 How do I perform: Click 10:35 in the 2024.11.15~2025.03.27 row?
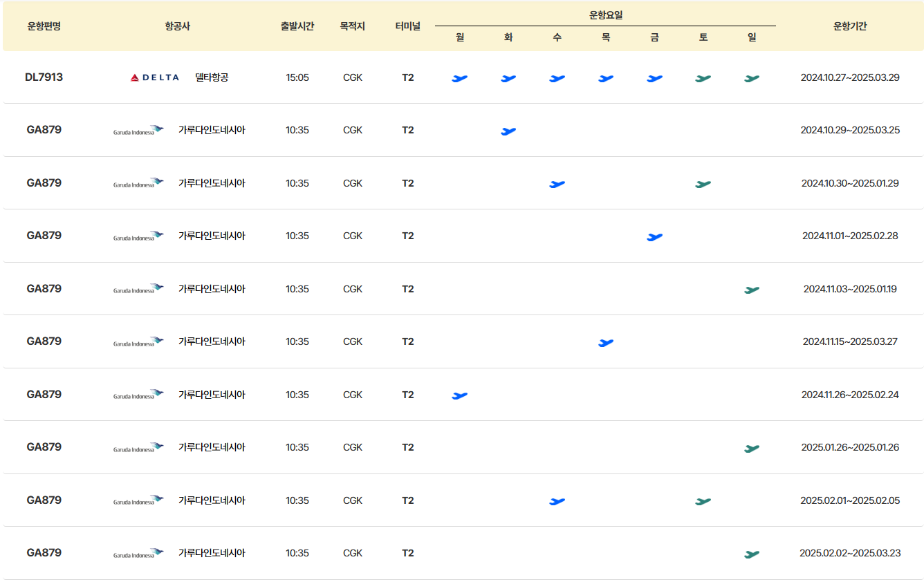coord(297,341)
